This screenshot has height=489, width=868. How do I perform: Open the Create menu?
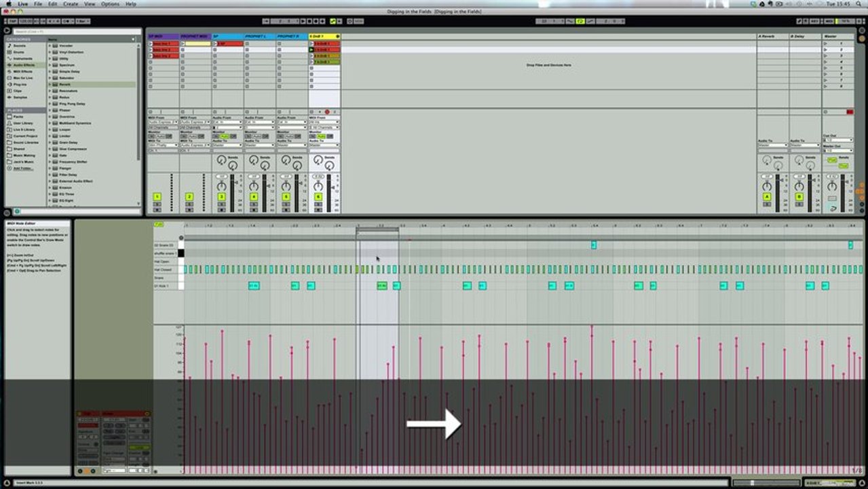coord(71,3)
